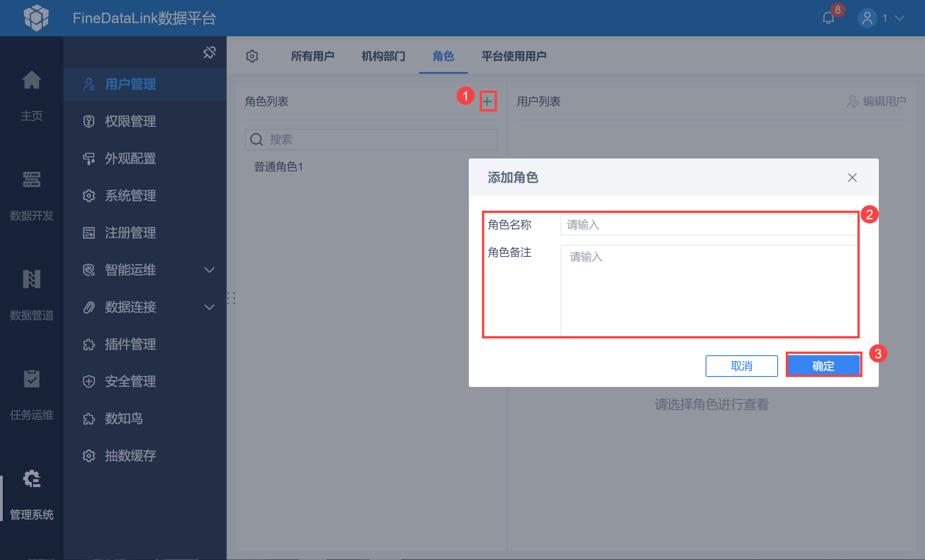
Task: Switch to the 机构部门 tab
Action: [x=384, y=56]
